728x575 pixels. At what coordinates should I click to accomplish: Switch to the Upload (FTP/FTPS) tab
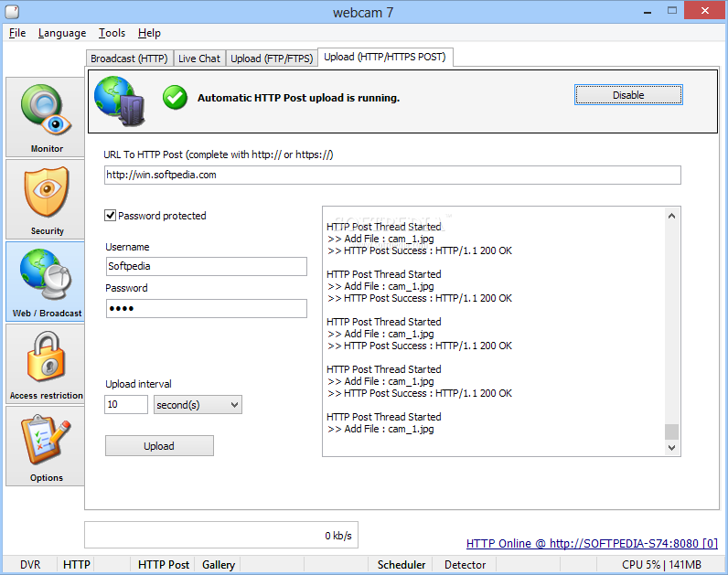(272, 59)
